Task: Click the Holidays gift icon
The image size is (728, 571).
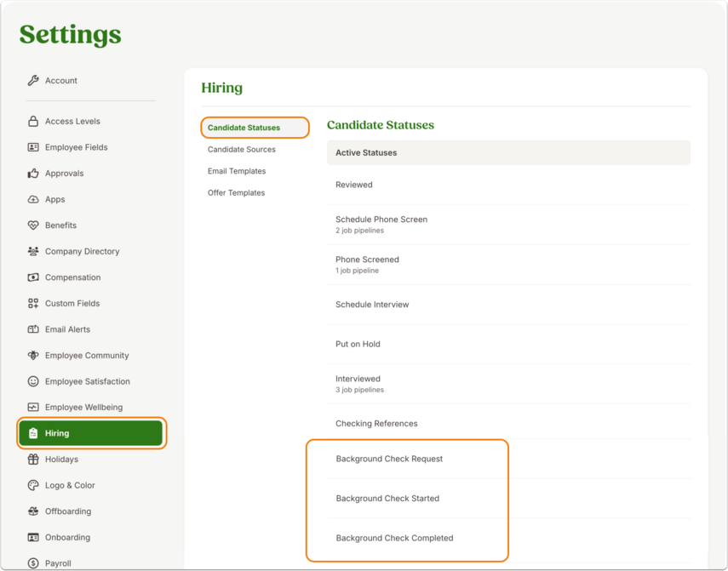Action: click(x=33, y=460)
